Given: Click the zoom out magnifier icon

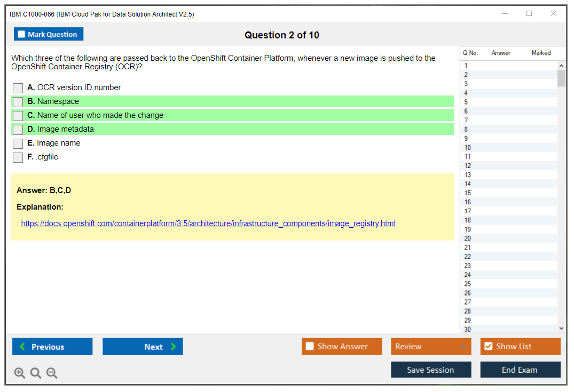Looking at the screenshot, I should pos(52,373).
